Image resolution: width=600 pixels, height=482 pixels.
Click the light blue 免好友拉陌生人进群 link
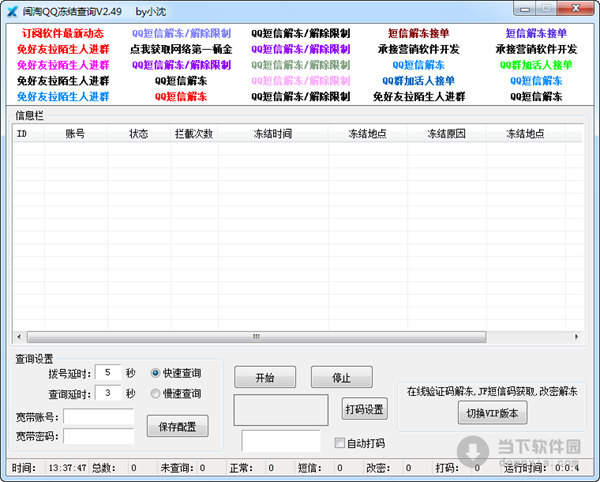tap(63, 96)
